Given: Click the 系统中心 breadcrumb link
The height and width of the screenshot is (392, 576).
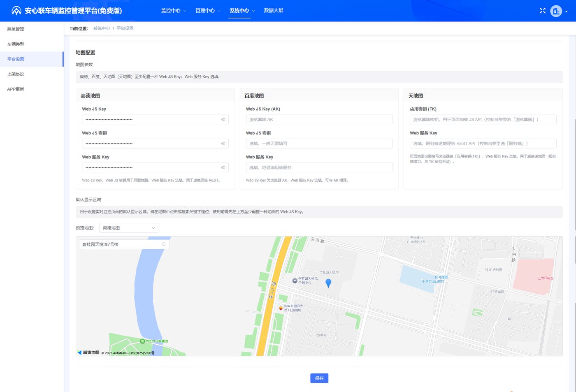Looking at the screenshot, I should [x=102, y=28].
